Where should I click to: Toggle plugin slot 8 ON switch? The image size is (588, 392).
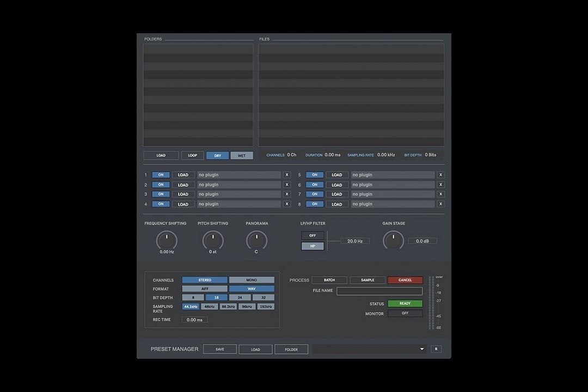315,204
